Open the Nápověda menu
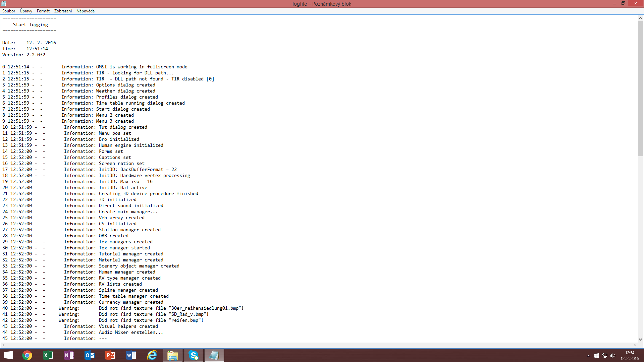Screen dimensions: 644x362 [85, 11]
